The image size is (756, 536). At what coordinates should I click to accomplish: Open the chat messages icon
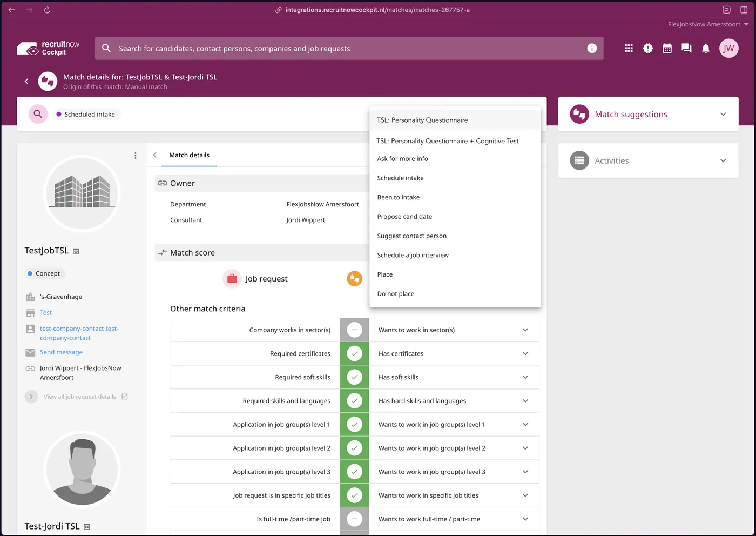pyautogui.click(x=686, y=49)
